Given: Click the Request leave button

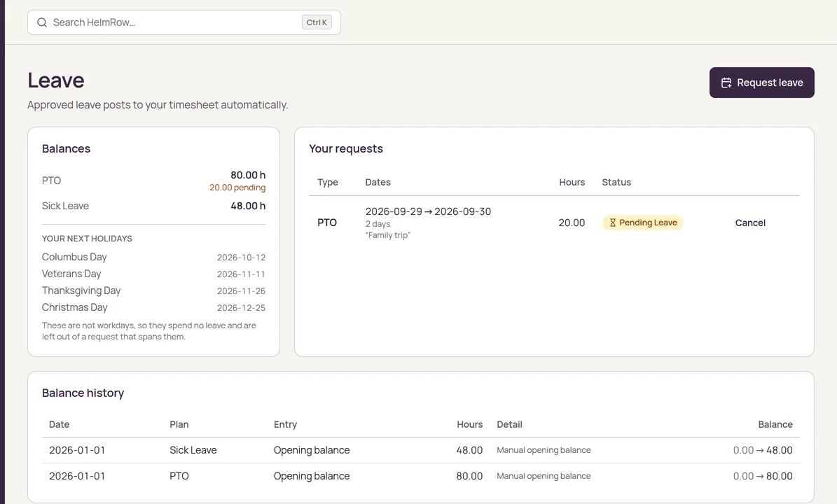Looking at the screenshot, I should click(x=762, y=83).
